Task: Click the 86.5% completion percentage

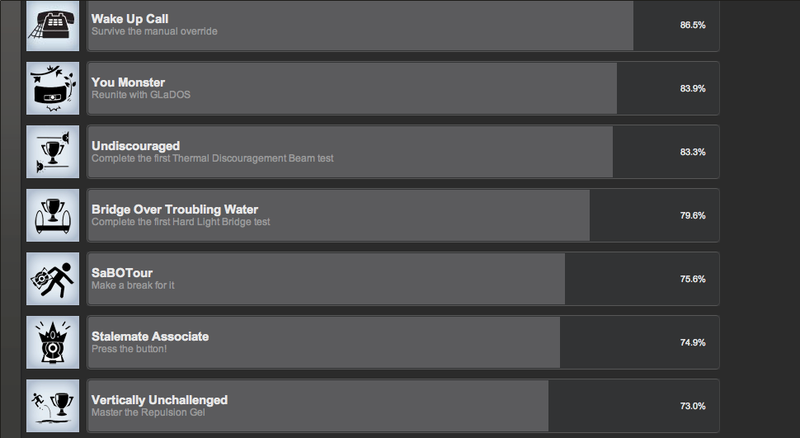Action: 692,25
